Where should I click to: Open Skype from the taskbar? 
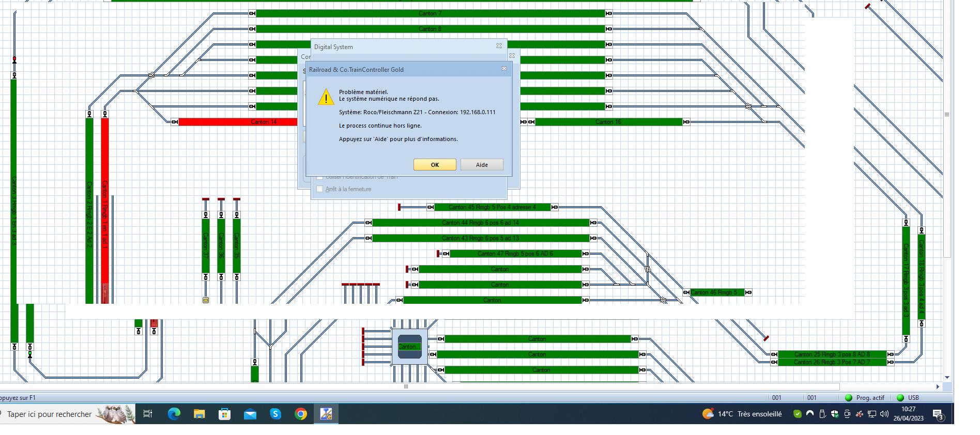(x=275, y=414)
